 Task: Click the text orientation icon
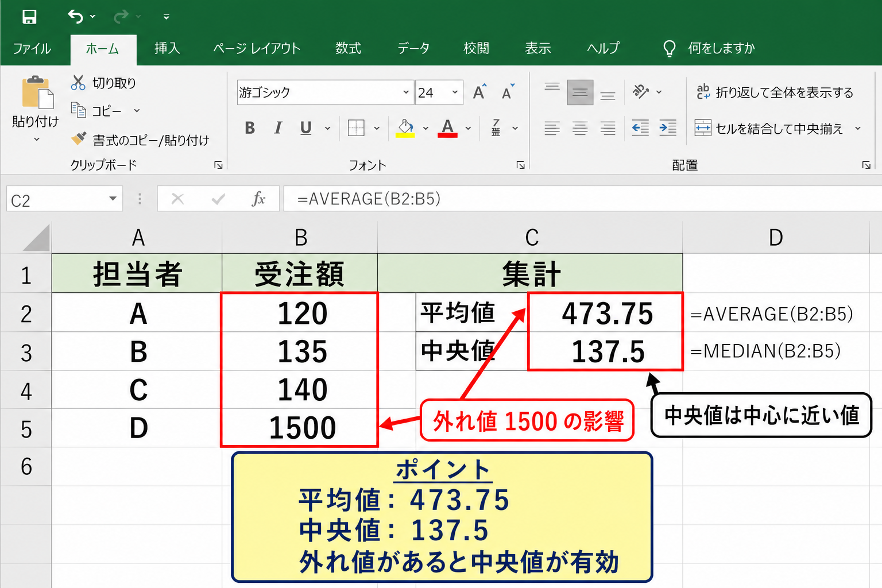point(641,92)
